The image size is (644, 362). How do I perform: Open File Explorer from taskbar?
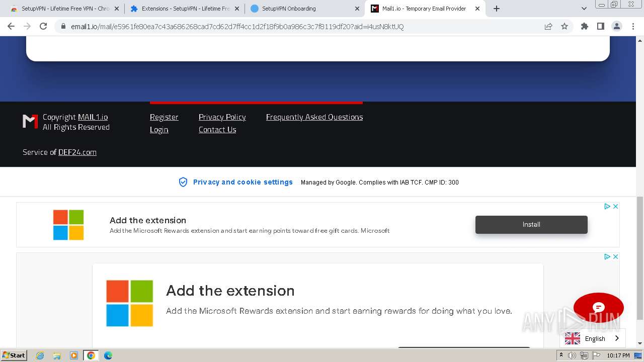point(57,355)
